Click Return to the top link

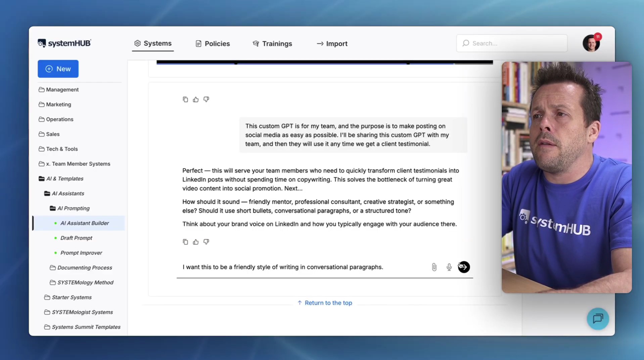325,303
